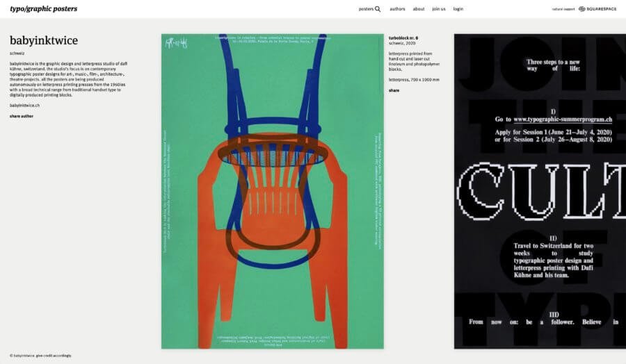This screenshot has width=626, height=364.
Task: Open the about page
Action: (419, 9)
